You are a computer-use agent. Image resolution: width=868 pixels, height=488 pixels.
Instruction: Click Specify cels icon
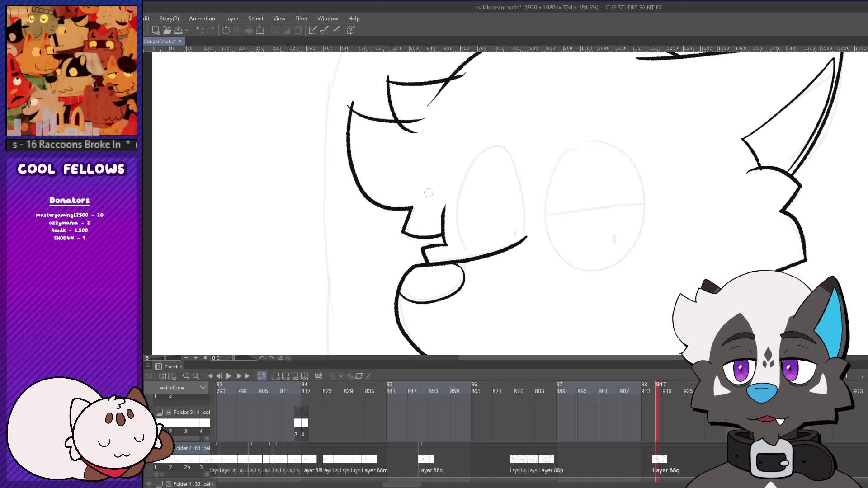(295, 376)
